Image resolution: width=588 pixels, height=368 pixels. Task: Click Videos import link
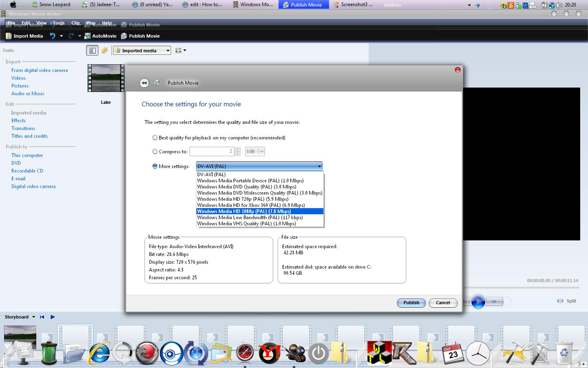[x=18, y=78]
